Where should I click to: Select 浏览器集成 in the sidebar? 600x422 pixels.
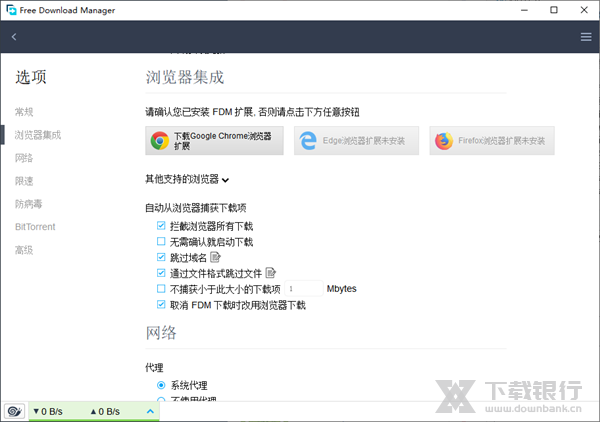38,135
